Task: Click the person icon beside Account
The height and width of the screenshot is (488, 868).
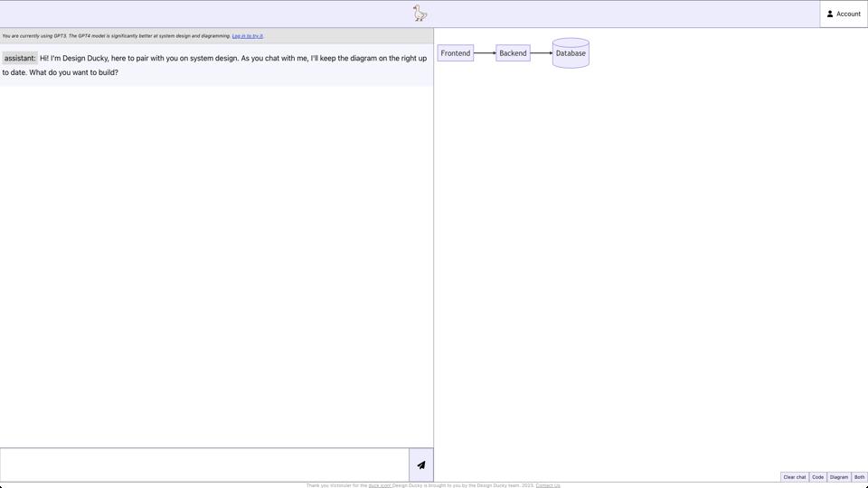Action: pyautogui.click(x=830, y=14)
